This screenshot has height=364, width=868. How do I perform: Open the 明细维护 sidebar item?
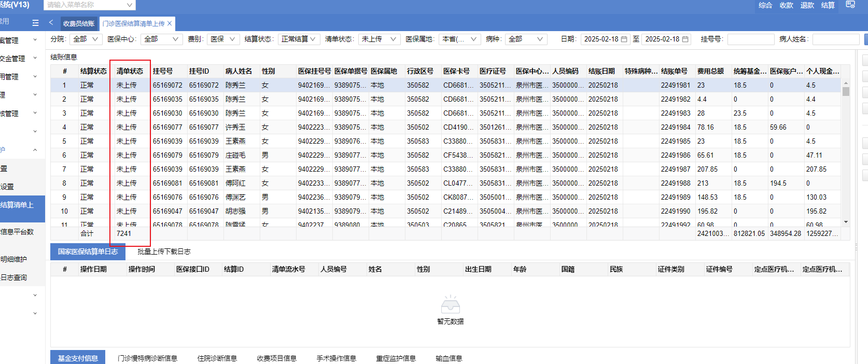click(x=14, y=259)
